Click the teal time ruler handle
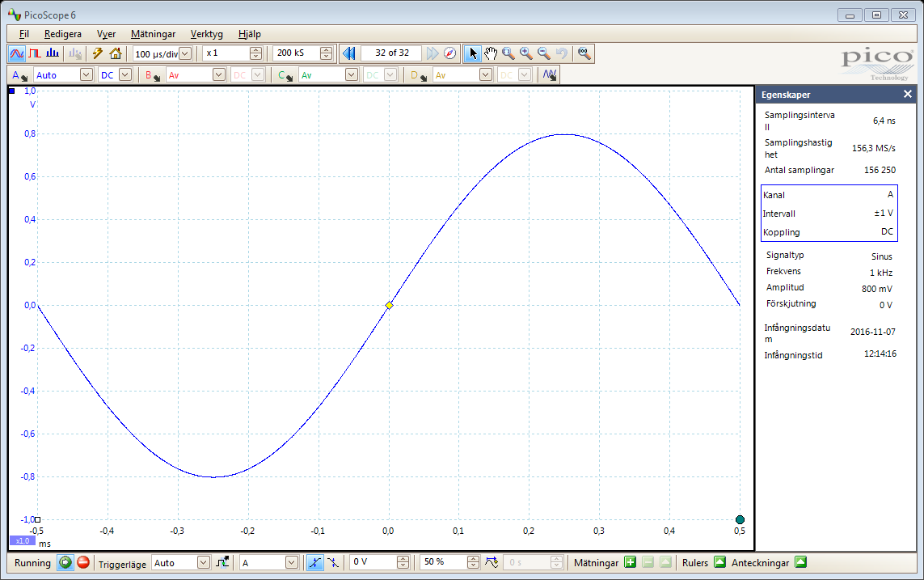924x580 pixels. (x=740, y=520)
